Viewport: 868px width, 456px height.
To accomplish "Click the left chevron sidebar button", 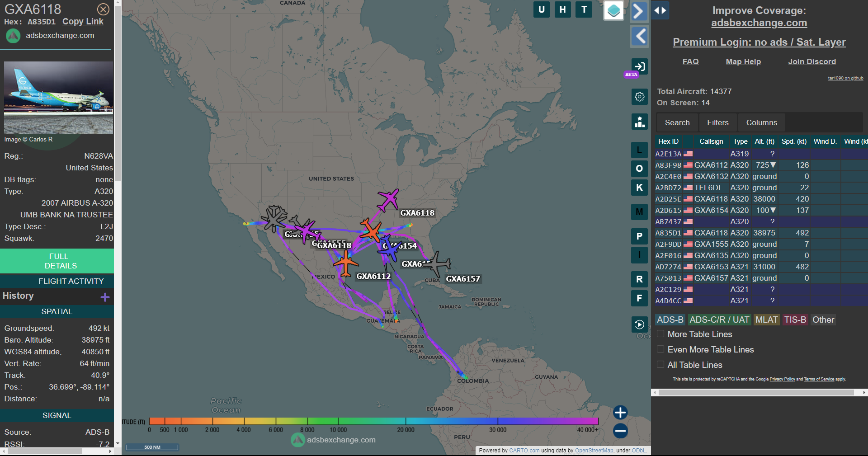I will 639,36.
